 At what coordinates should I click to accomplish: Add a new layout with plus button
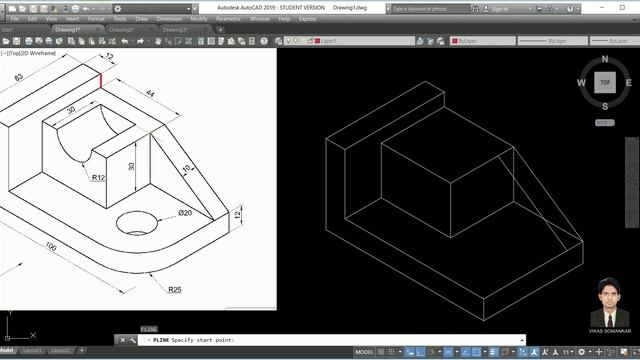[x=82, y=350]
